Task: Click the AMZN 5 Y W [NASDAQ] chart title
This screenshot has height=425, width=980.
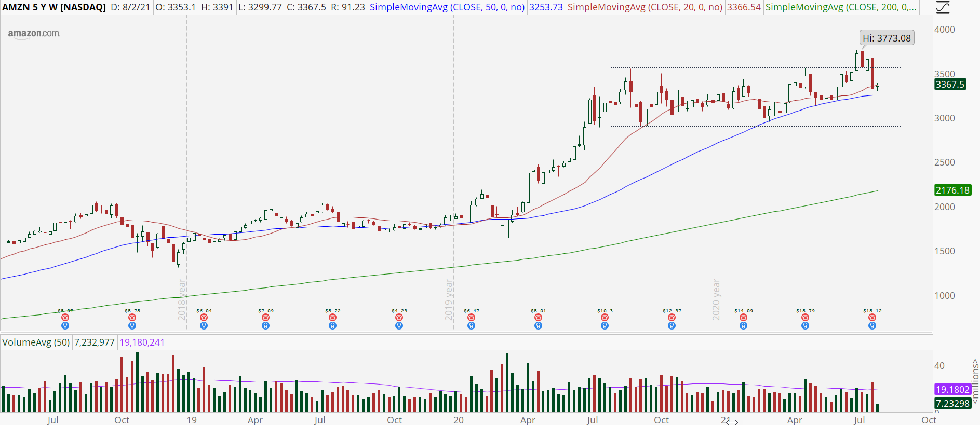Action: (x=54, y=7)
